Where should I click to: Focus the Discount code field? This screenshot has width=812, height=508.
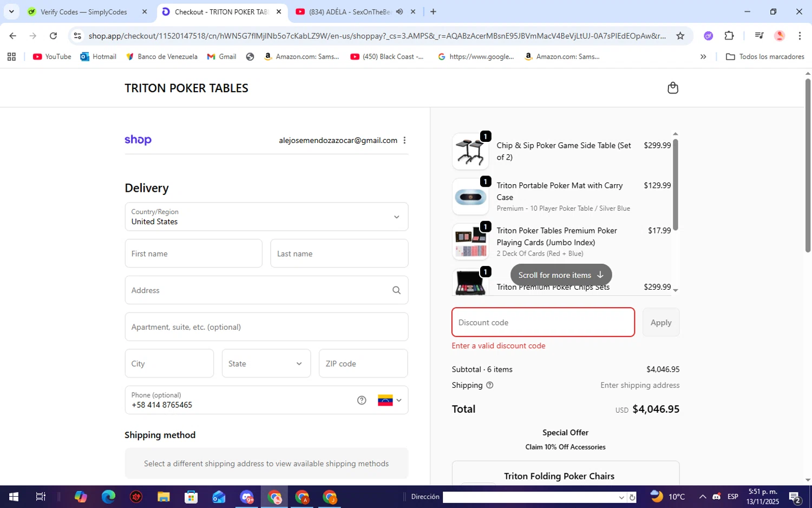[543, 322]
